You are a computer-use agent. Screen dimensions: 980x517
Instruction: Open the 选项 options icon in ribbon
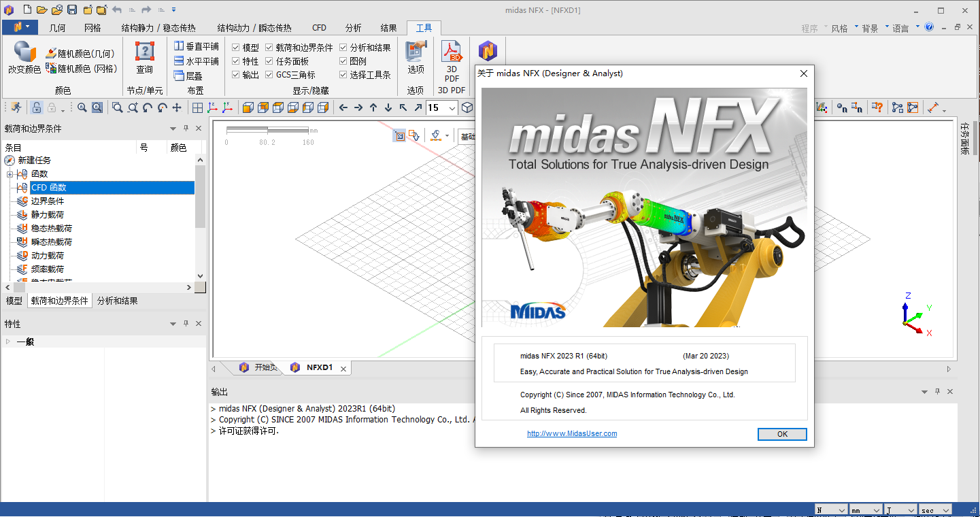pyautogui.click(x=416, y=58)
